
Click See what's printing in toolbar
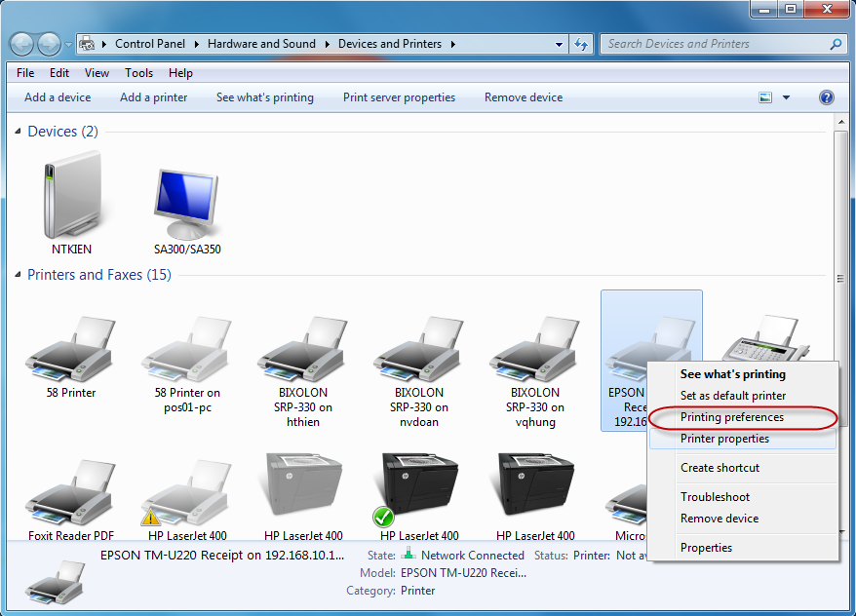point(265,97)
